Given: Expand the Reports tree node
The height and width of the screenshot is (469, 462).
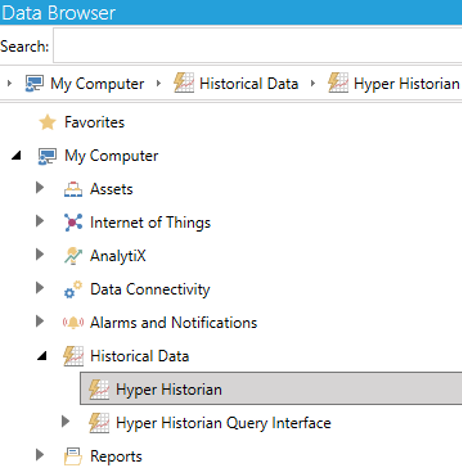Looking at the screenshot, I should (40, 455).
